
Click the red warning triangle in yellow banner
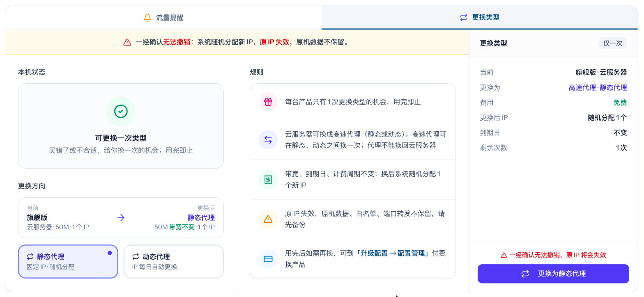click(x=127, y=42)
